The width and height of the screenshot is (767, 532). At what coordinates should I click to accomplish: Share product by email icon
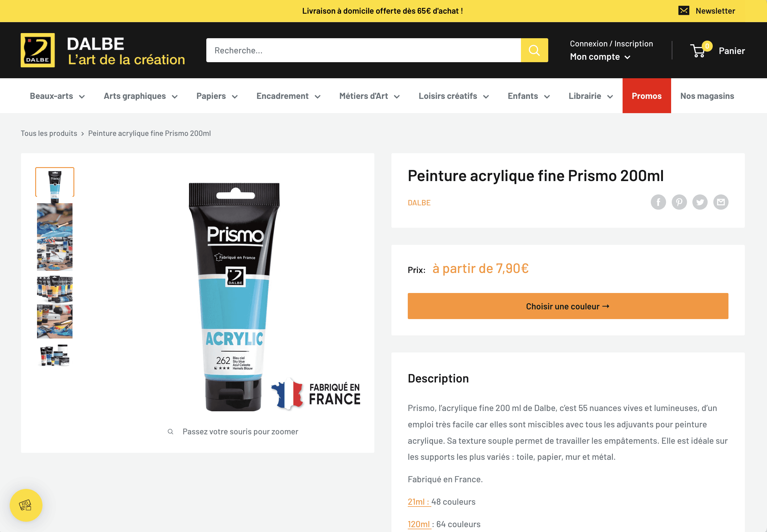point(721,202)
